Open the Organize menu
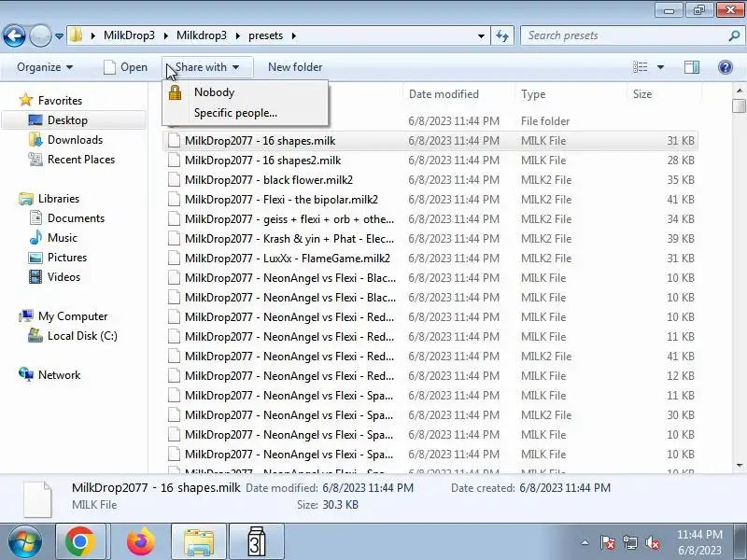 click(x=45, y=67)
